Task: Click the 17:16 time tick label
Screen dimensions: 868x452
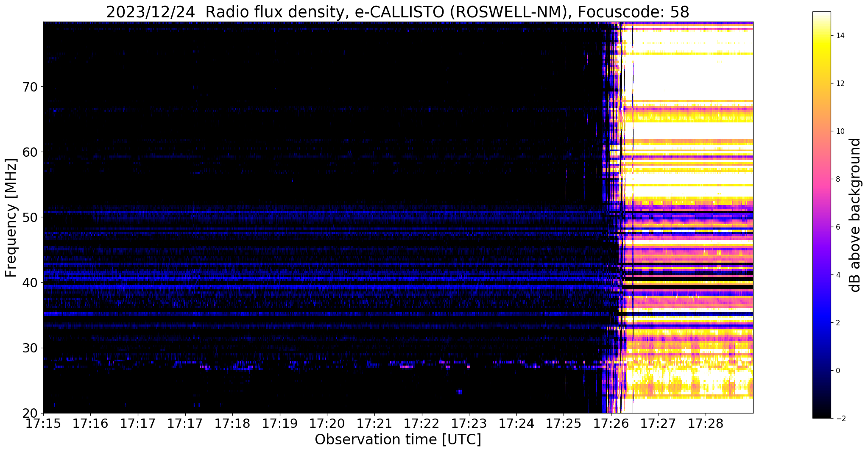Action: 90,423
